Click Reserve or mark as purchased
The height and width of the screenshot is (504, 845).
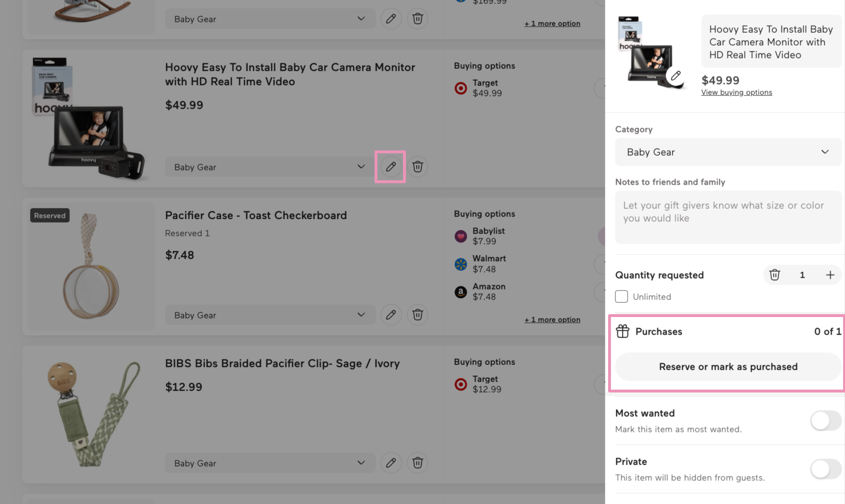tap(728, 366)
